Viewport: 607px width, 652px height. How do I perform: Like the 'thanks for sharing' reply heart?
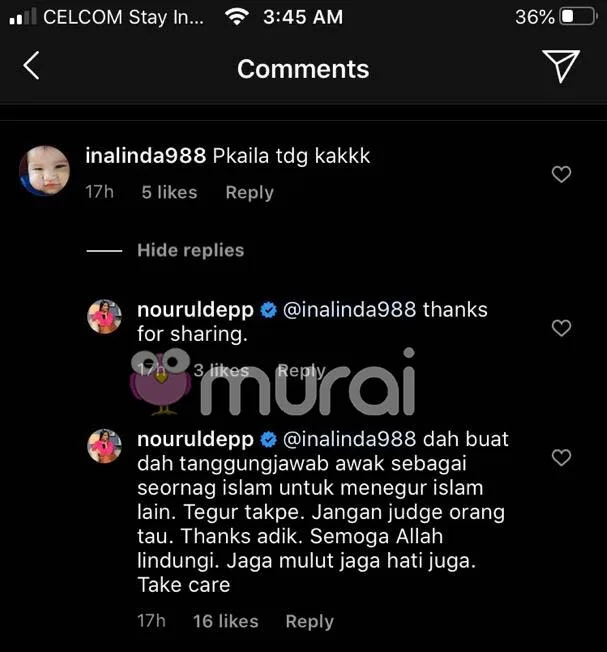[561, 328]
